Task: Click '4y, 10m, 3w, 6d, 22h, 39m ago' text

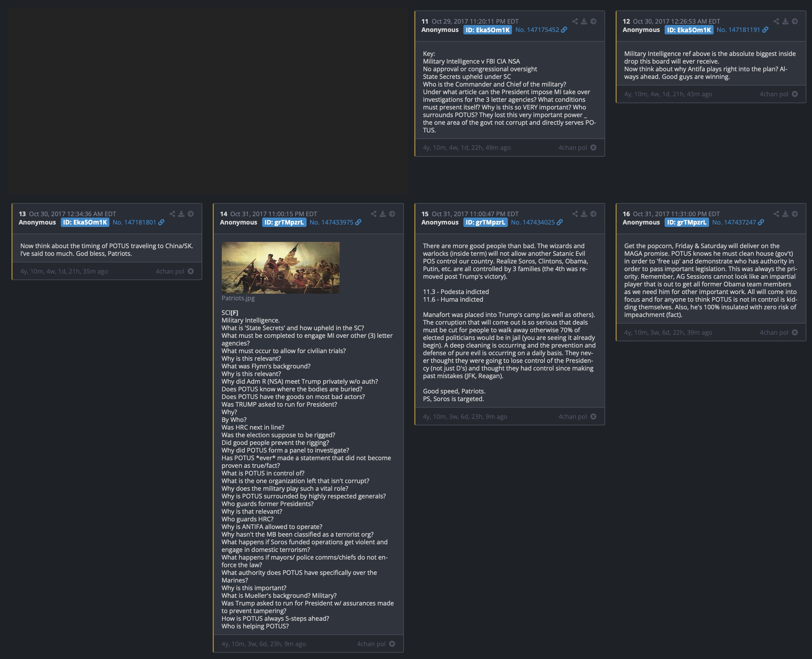Action: (x=668, y=332)
